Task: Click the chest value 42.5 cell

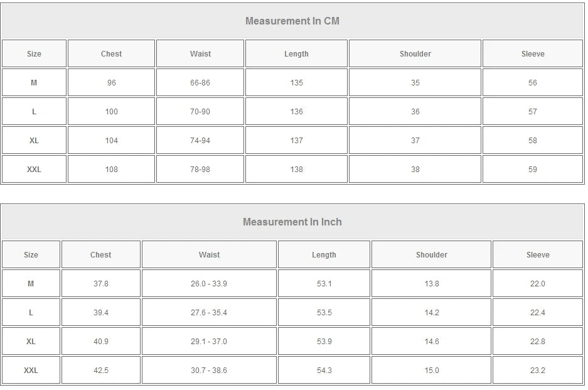Action: click(101, 371)
